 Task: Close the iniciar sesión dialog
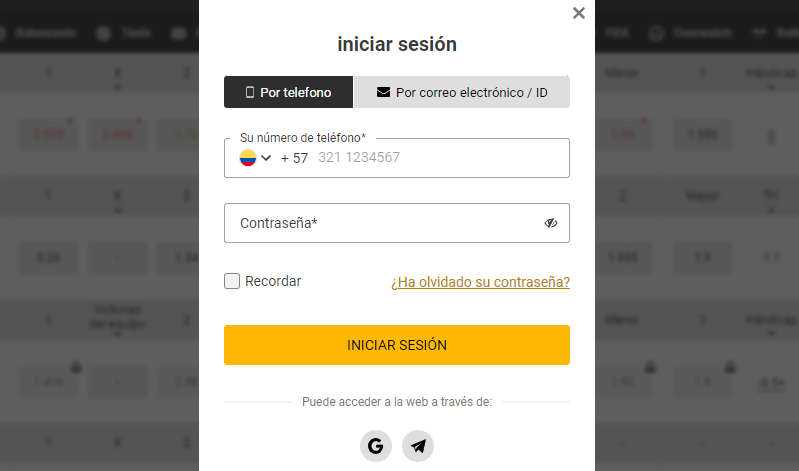578,13
